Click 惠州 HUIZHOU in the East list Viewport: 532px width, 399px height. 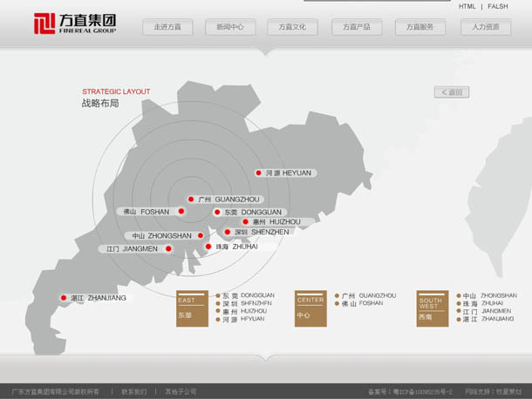click(242, 311)
